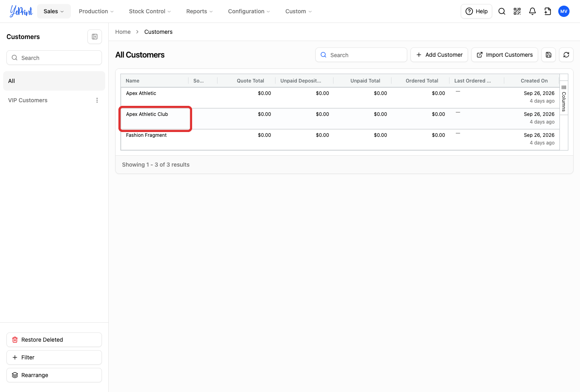Screen dimensions: 580x392
Task: Expand the Stock Control menu
Action: pyautogui.click(x=150, y=11)
